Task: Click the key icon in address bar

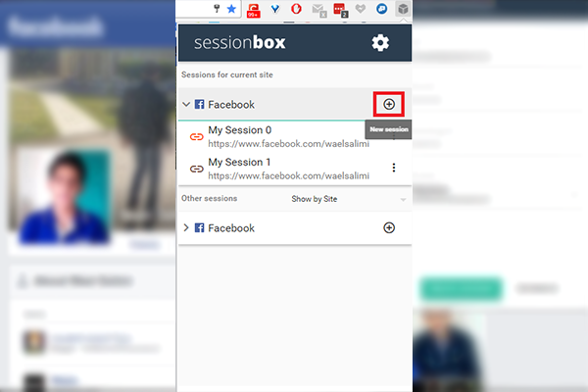Action: (217, 9)
